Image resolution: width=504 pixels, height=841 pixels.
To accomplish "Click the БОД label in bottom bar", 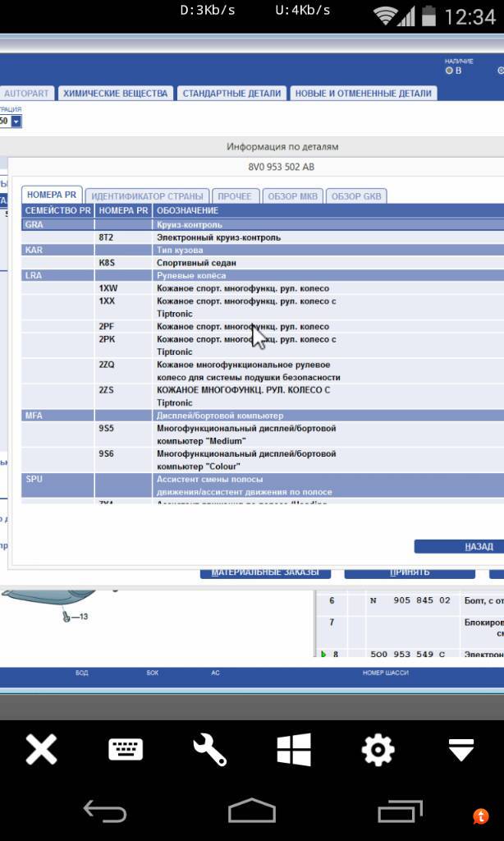I will click(81, 673).
